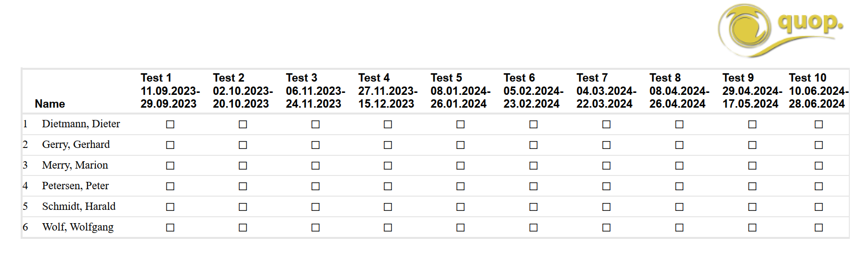Check Test 10 box for Petersen, Peter

tap(818, 186)
